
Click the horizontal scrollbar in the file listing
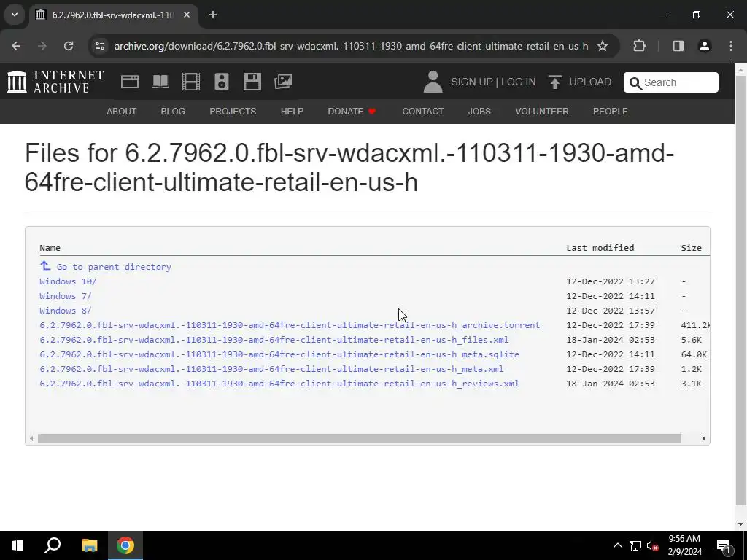pos(359,438)
